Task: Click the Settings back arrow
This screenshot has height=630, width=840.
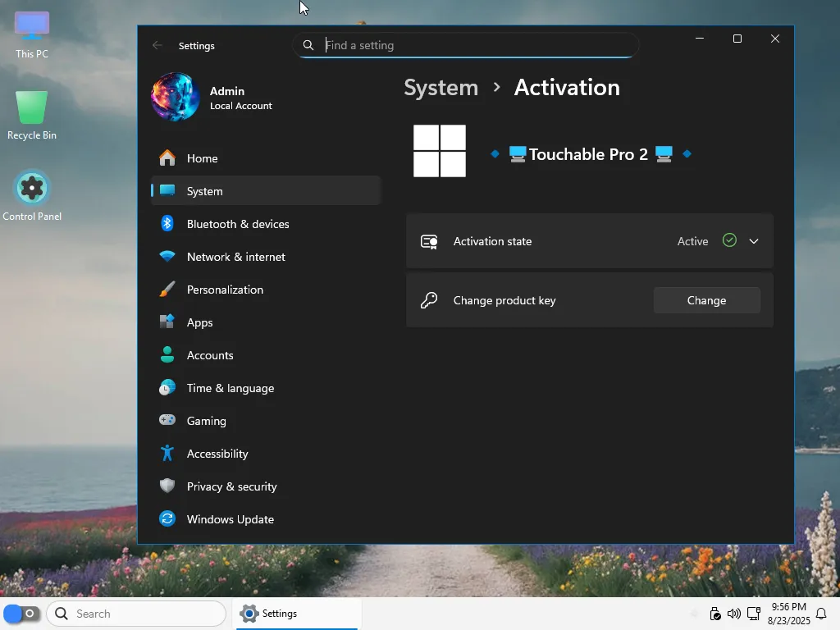Action: [157, 46]
